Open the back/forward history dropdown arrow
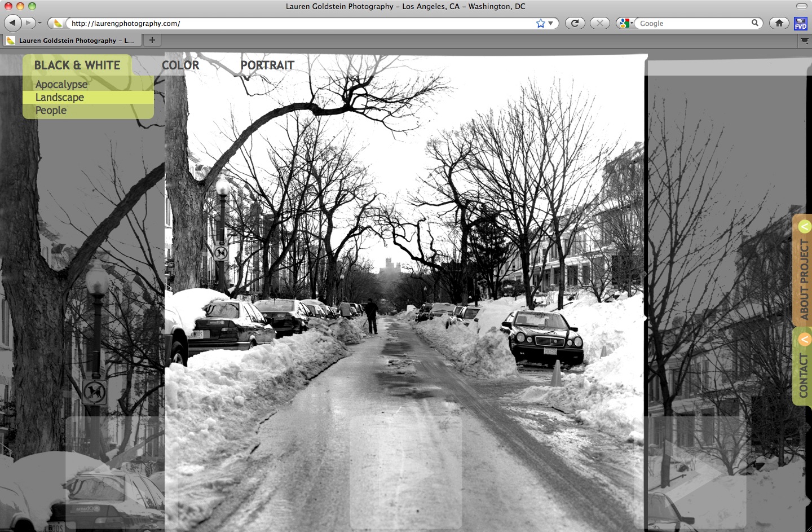Viewport: 812px width, 532px height. [39, 23]
